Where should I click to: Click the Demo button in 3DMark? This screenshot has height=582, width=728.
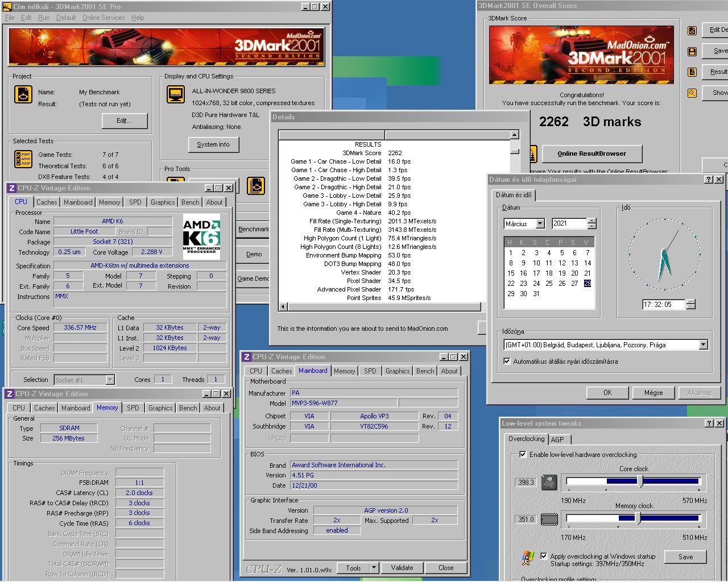(x=254, y=254)
